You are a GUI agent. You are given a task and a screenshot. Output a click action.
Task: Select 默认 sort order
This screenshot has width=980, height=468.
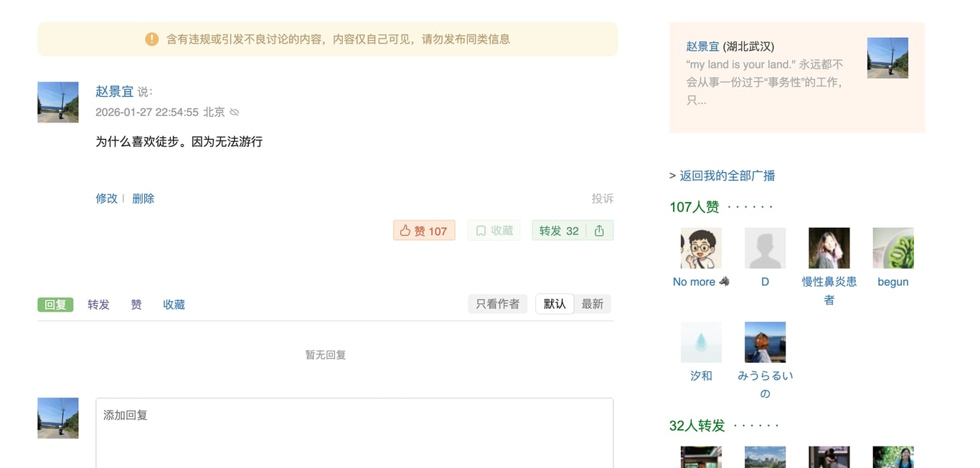[555, 304]
